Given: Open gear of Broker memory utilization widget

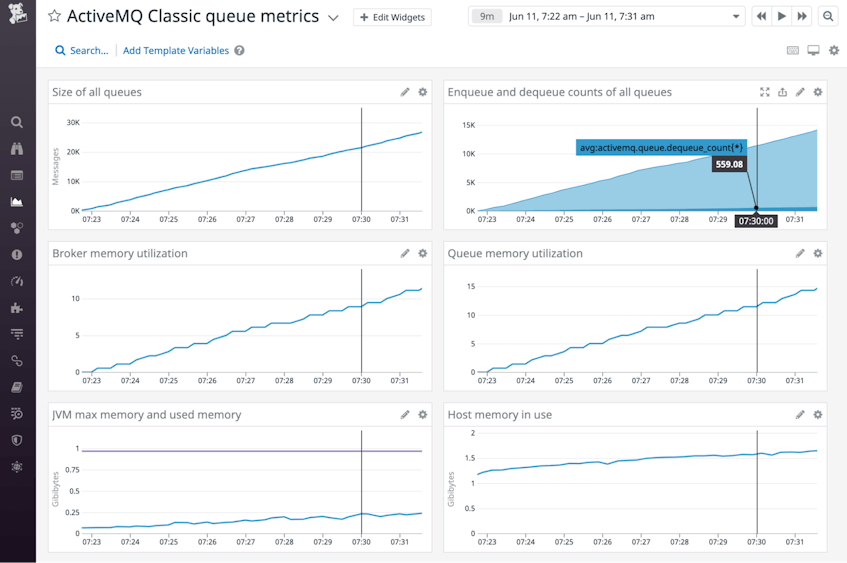Looking at the screenshot, I should tap(422, 253).
